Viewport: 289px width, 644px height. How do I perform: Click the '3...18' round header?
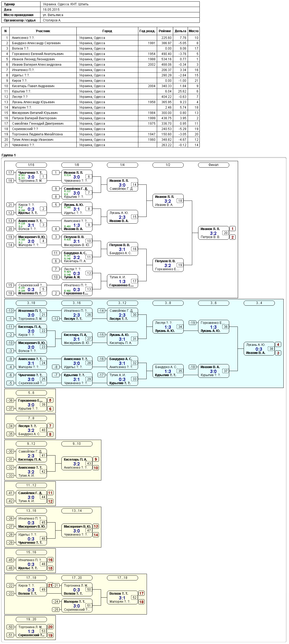point(31,303)
